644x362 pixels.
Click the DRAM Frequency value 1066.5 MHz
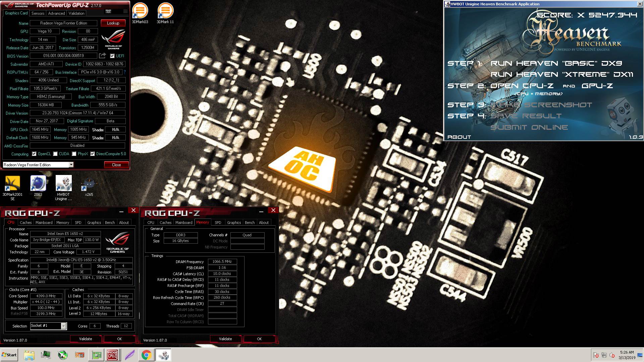coord(222,261)
